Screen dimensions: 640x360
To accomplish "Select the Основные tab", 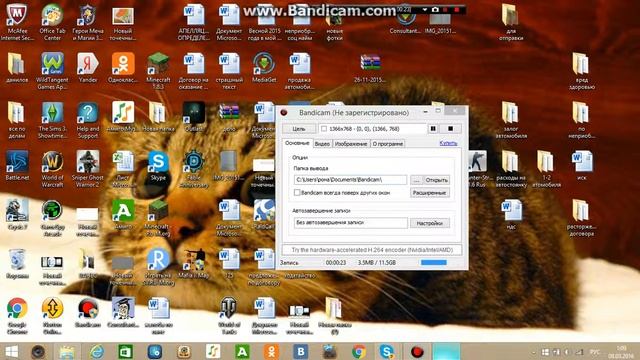I will pyautogui.click(x=297, y=143).
